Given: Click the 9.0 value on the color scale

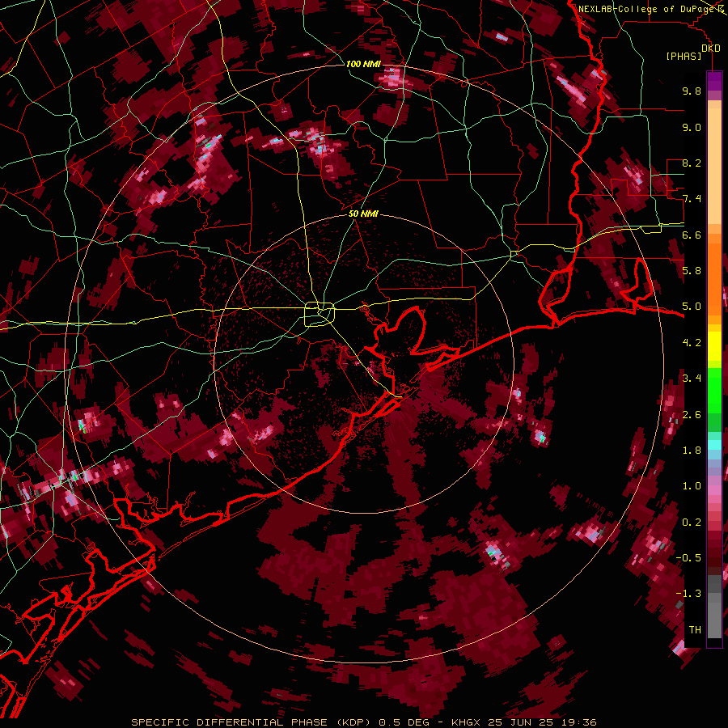Looking at the screenshot, I should 692,127.
